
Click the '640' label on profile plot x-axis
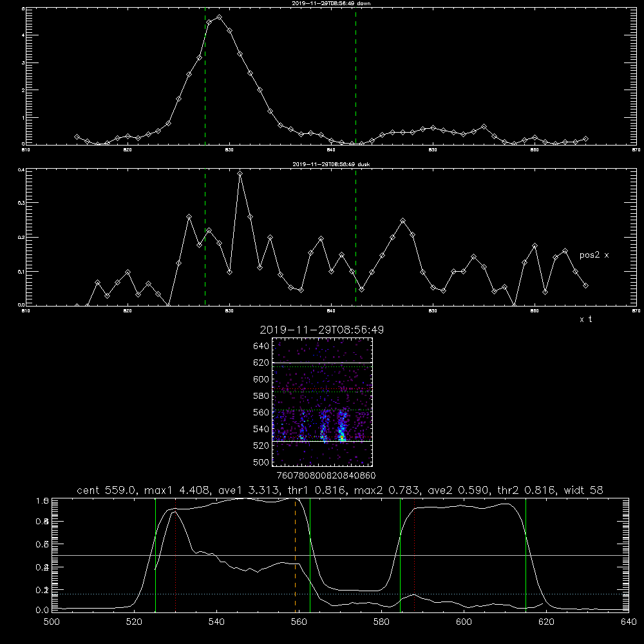pos(629,622)
